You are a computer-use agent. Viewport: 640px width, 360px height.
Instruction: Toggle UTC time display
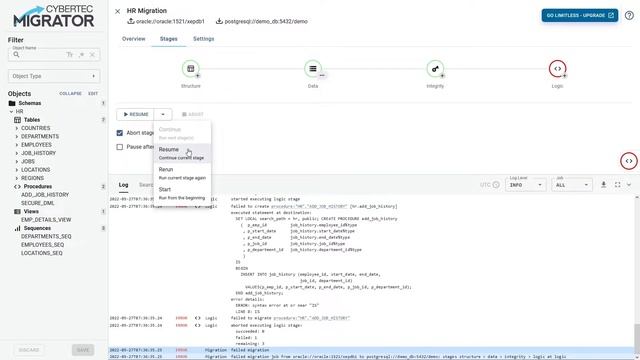490,185
